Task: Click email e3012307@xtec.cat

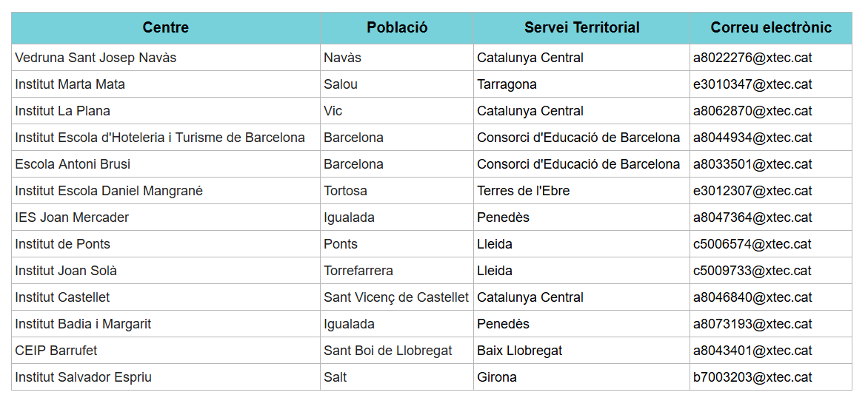Action: tap(752, 191)
